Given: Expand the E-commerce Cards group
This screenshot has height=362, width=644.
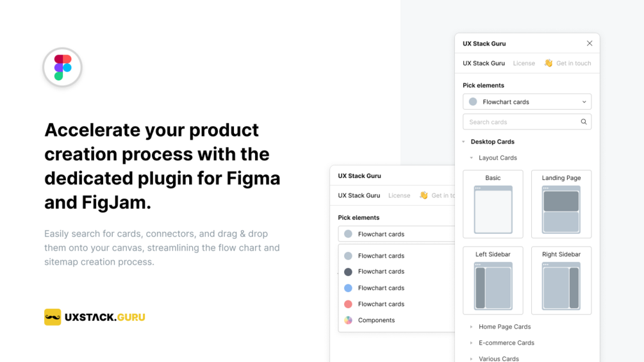Looking at the screenshot, I should (x=472, y=343).
